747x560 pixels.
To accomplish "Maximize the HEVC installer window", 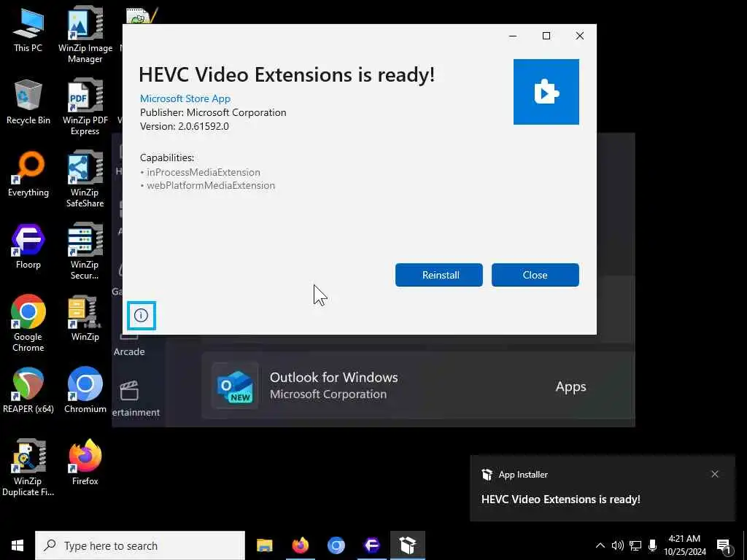I will pos(546,36).
